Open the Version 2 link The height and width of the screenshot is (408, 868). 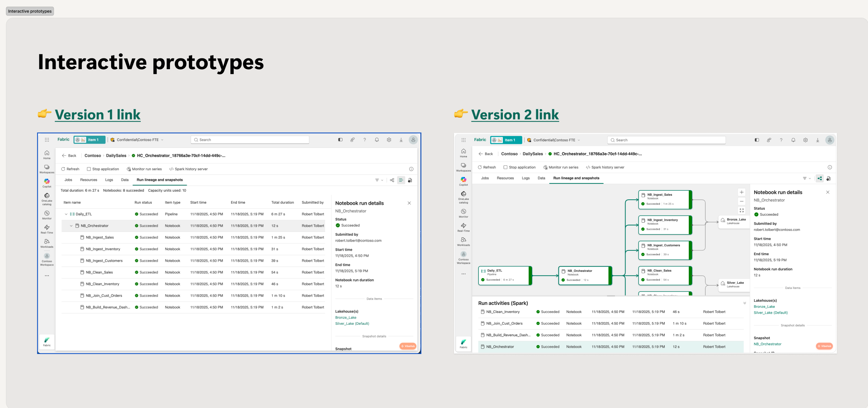(515, 115)
